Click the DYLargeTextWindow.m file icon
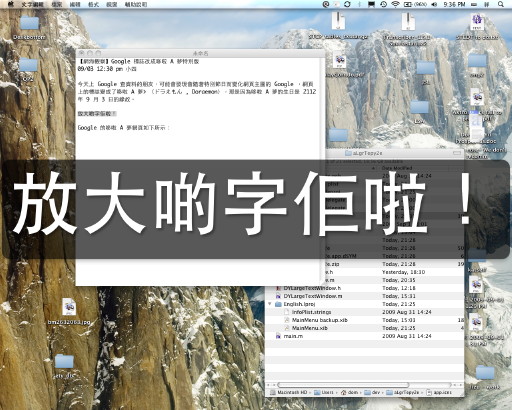The image size is (512, 410). (278, 296)
